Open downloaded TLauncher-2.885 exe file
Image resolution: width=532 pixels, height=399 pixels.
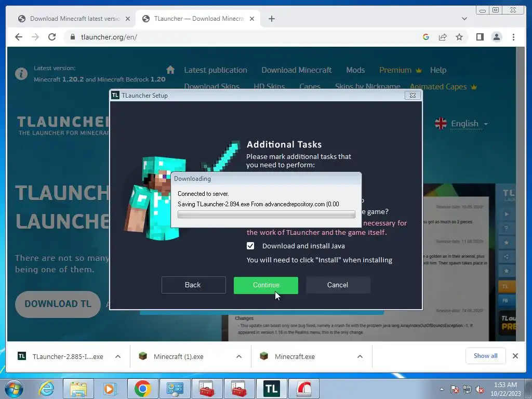point(60,356)
